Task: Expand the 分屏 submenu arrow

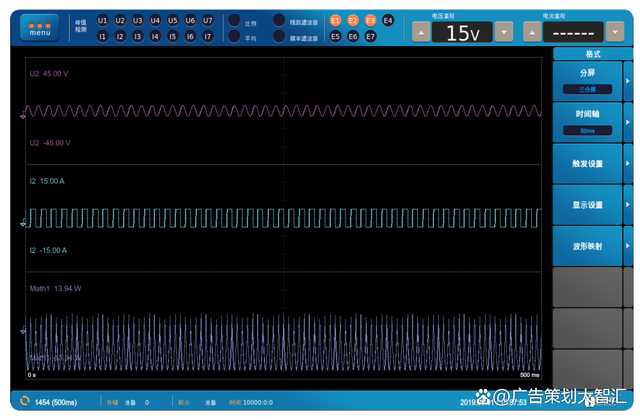Action: (x=628, y=81)
